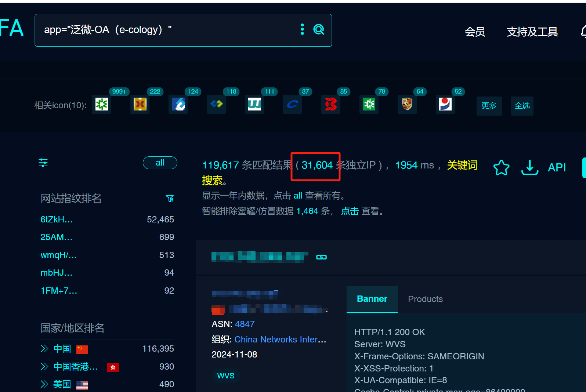This screenshot has height=392, width=586.
Task: Select the orange icon with 222 count
Action: tap(140, 104)
